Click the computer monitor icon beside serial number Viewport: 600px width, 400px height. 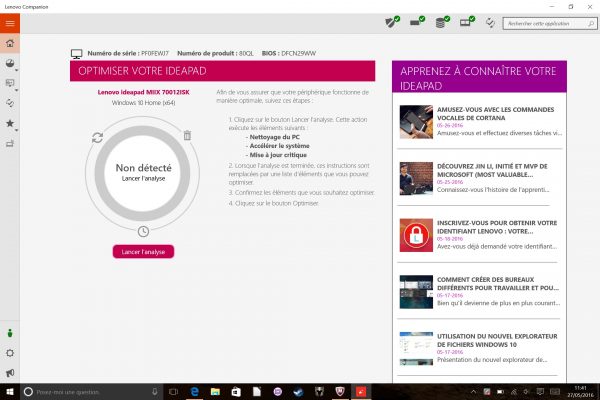pos(77,54)
